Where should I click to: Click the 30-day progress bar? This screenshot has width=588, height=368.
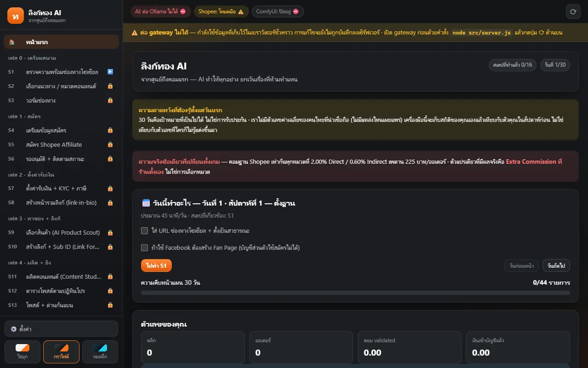[356, 293]
